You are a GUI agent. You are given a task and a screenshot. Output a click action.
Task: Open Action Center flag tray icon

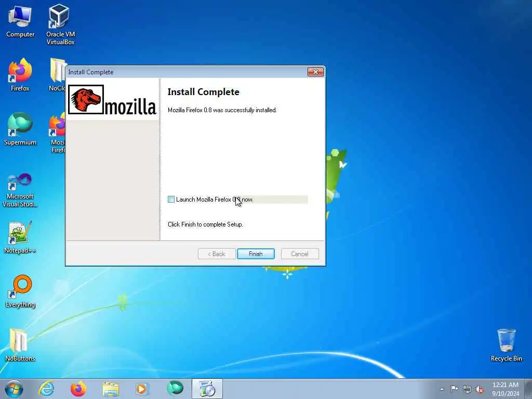[x=454, y=389]
